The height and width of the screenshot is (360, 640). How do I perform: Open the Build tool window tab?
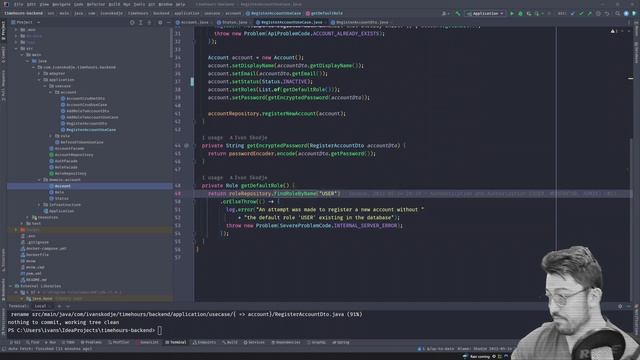230,342
